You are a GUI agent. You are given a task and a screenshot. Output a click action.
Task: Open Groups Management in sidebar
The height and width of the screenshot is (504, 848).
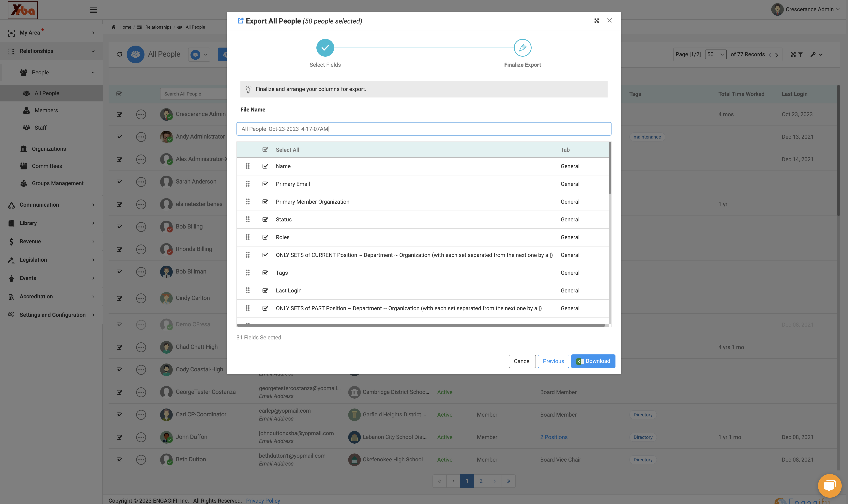[x=58, y=183]
